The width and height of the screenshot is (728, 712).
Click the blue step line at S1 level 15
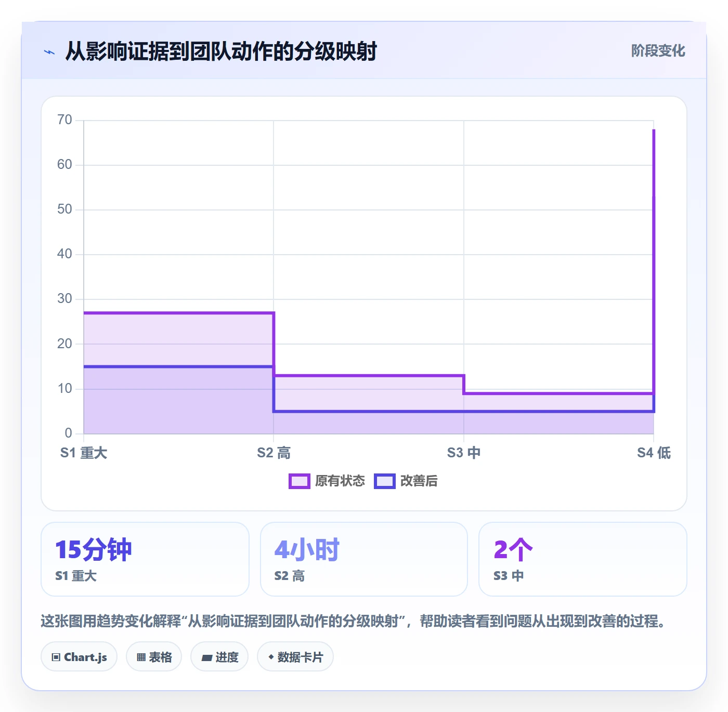[178, 366]
